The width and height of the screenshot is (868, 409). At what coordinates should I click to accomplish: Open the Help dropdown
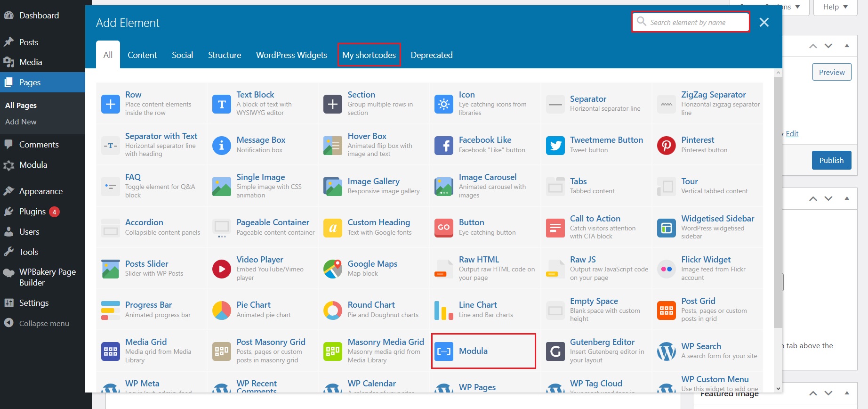835,7
